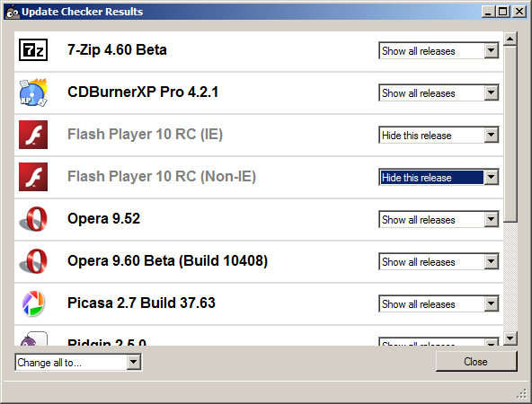The width and height of the screenshot is (532, 404).
Task: Select the CDBurnerXP Pro 4.2.1 entry text
Action: (143, 92)
